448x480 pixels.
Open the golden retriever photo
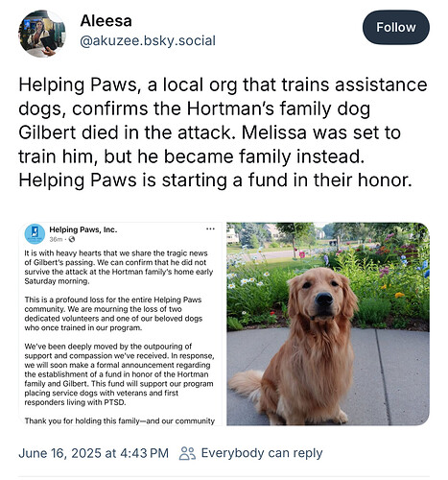click(328, 324)
